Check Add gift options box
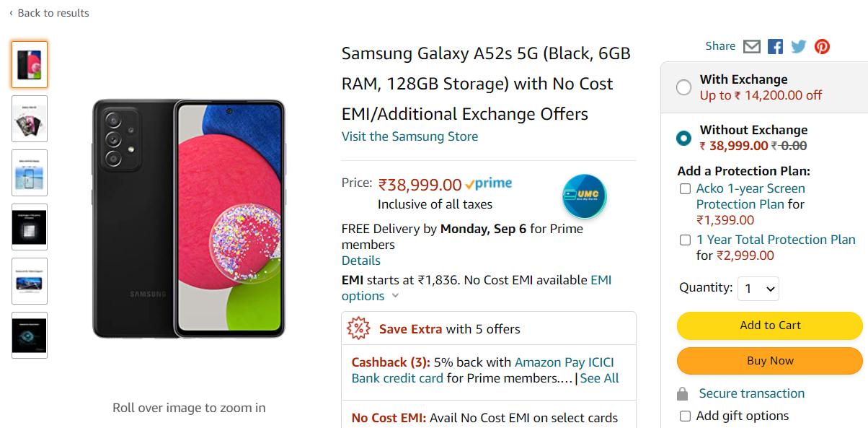Viewport: 868px width, 428px height. [x=685, y=416]
